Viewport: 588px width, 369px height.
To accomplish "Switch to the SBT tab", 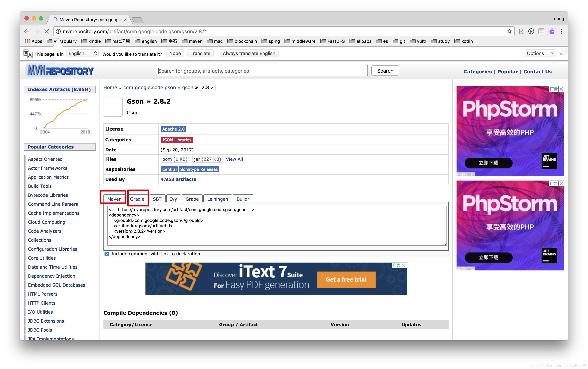I will pyautogui.click(x=157, y=199).
